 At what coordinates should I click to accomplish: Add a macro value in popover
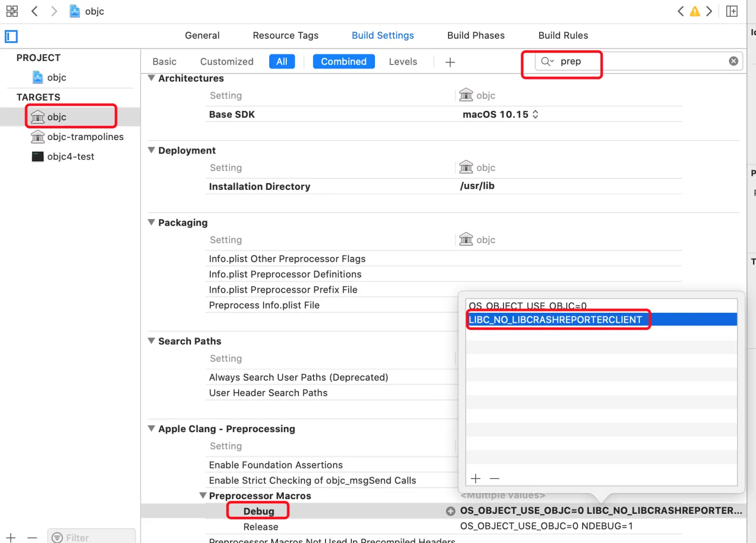[x=475, y=479]
